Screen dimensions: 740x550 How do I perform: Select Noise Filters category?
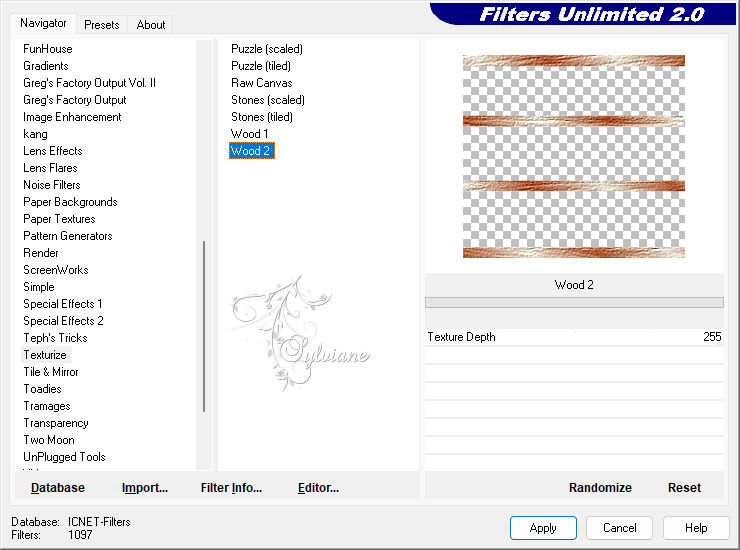pyautogui.click(x=51, y=185)
